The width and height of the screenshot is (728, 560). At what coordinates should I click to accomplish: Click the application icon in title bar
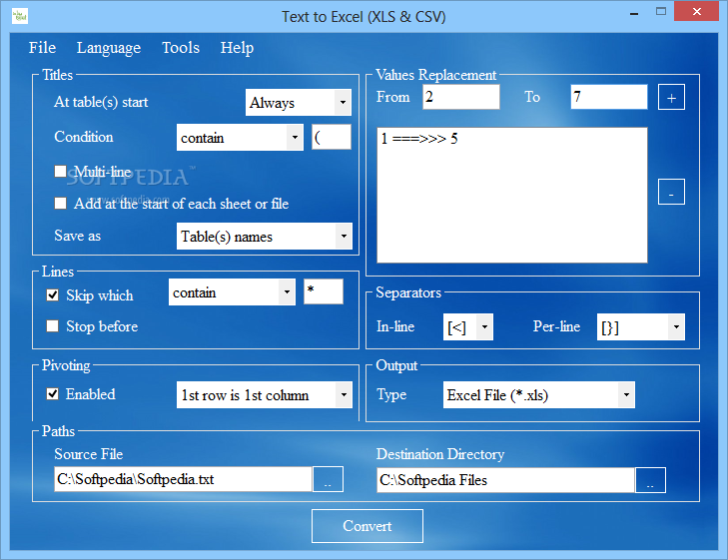point(20,16)
